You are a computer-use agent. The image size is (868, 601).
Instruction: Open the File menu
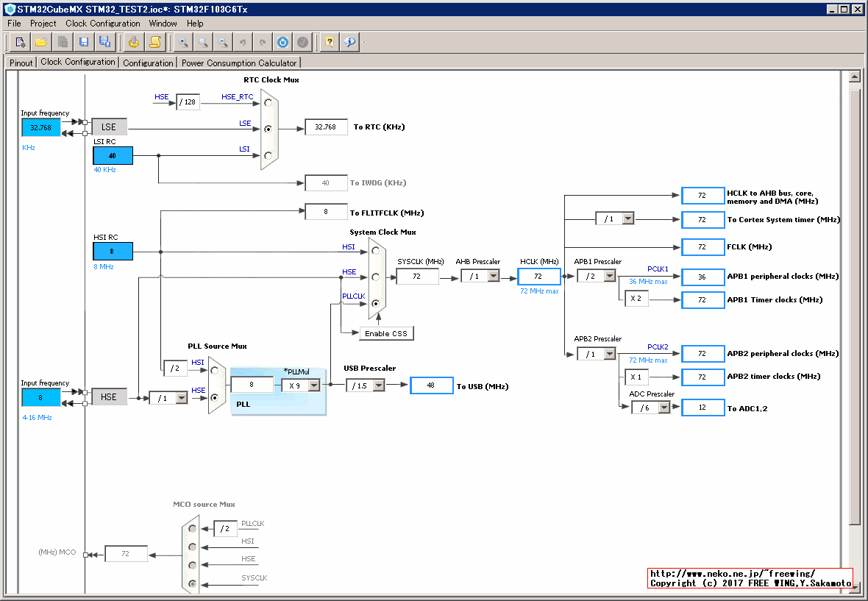tap(14, 24)
